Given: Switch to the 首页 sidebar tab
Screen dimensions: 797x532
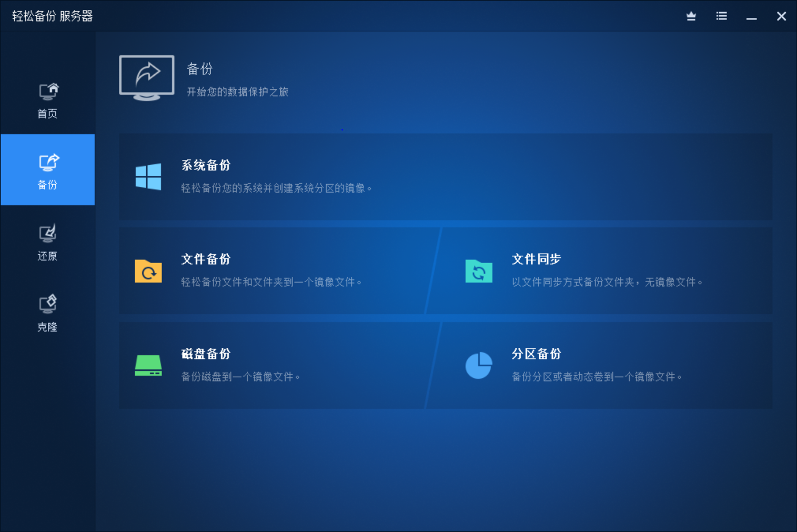Looking at the screenshot, I should pyautogui.click(x=47, y=101).
